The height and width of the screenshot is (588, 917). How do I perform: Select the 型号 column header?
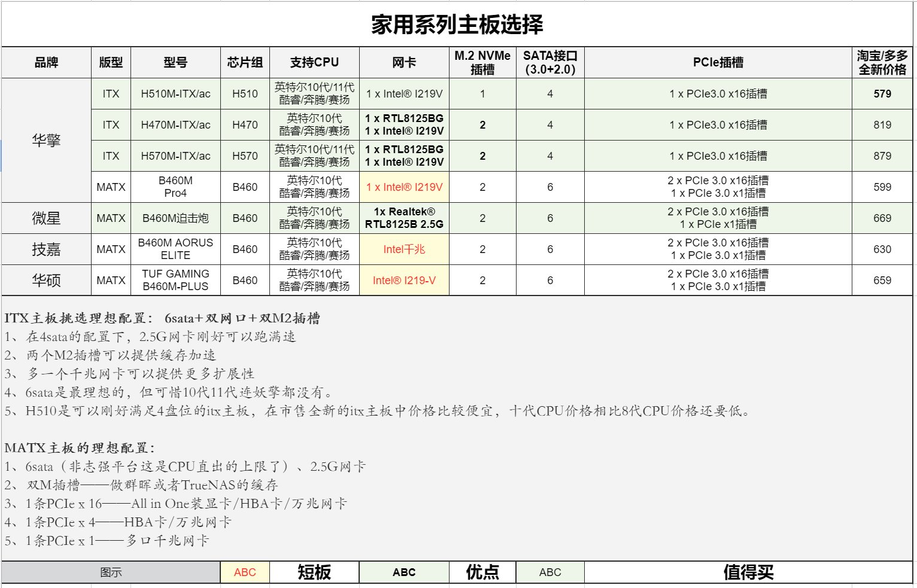[x=175, y=62]
